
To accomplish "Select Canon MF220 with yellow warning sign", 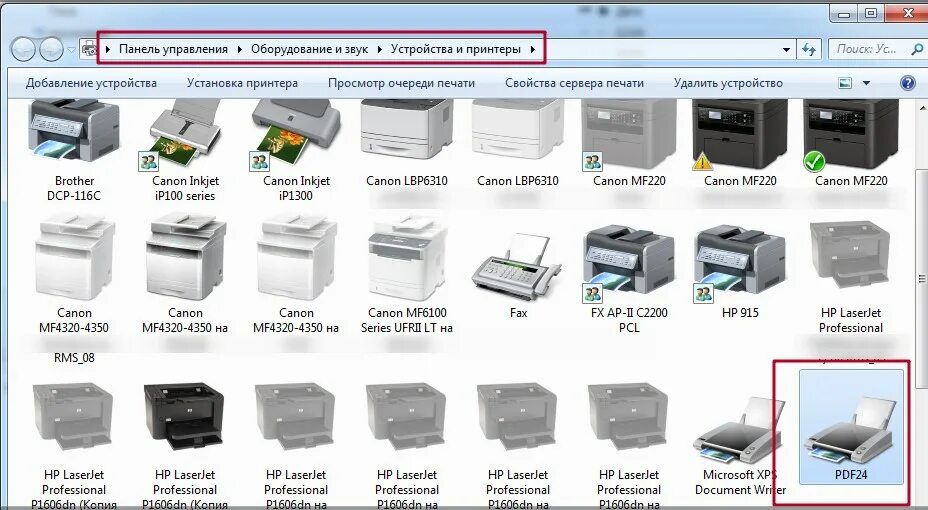I will (740, 145).
